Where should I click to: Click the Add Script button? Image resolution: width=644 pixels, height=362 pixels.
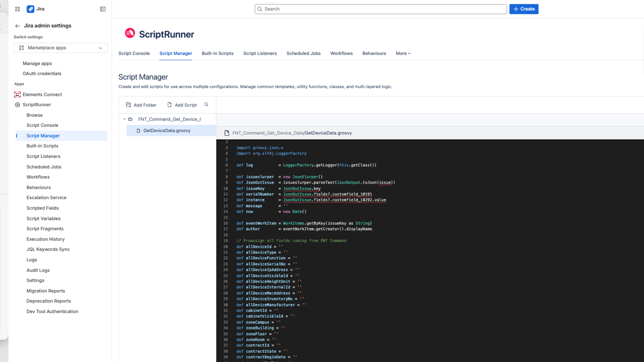[182, 105]
